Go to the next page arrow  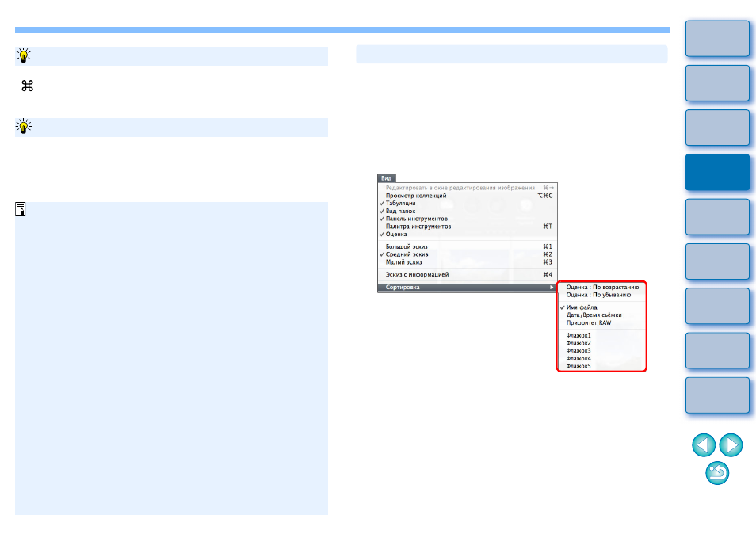(731, 444)
